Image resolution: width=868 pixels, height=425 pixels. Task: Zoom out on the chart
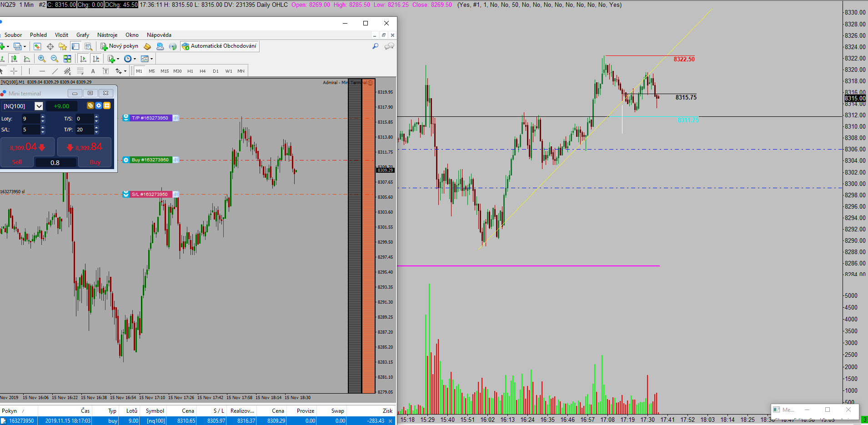tap(55, 59)
